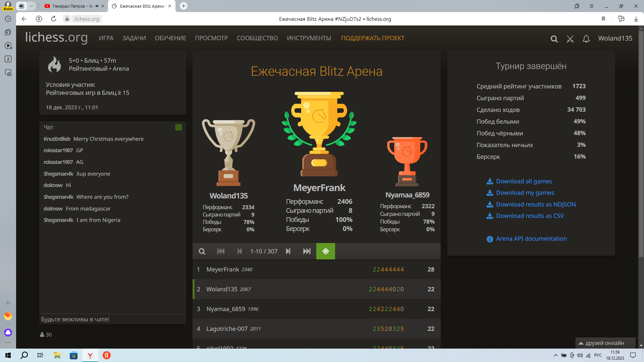Select Woland135 standings row
The image size is (644, 362).
pos(316,289)
